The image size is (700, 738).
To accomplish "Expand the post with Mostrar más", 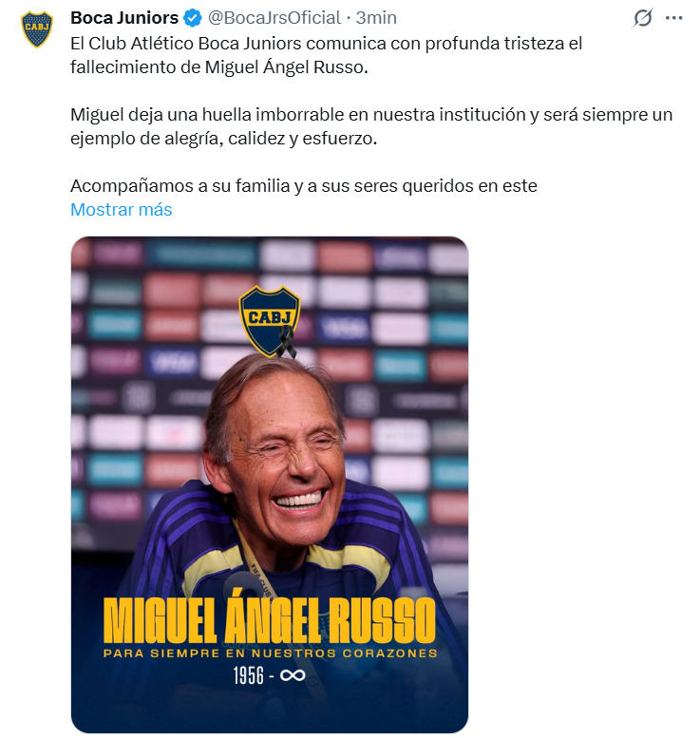I will point(122,210).
